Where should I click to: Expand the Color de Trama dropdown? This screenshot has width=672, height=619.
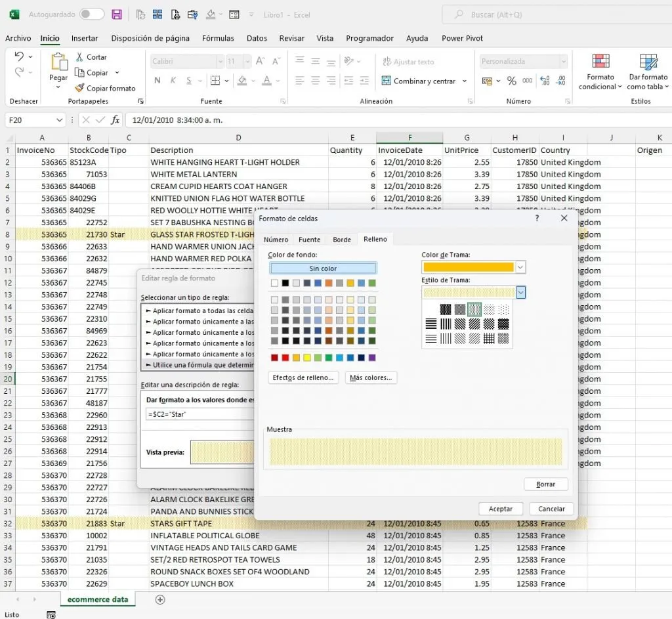pyautogui.click(x=520, y=267)
